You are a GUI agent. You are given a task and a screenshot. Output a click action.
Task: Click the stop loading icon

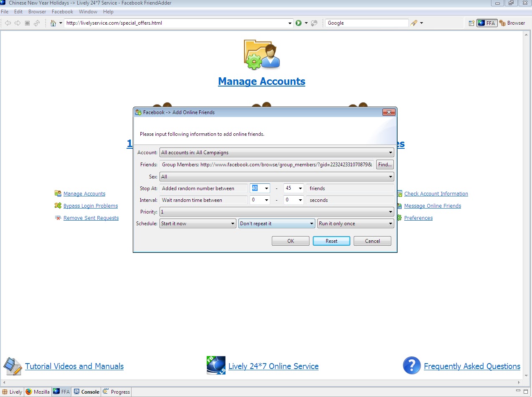27,23
